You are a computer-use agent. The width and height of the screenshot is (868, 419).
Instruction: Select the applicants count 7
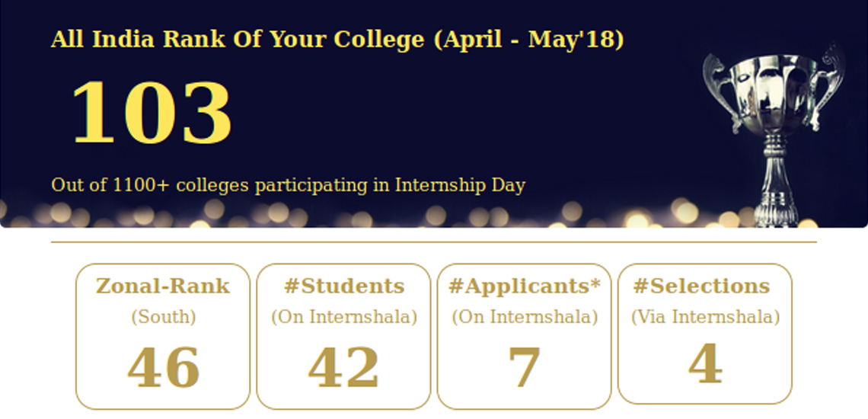pos(524,367)
